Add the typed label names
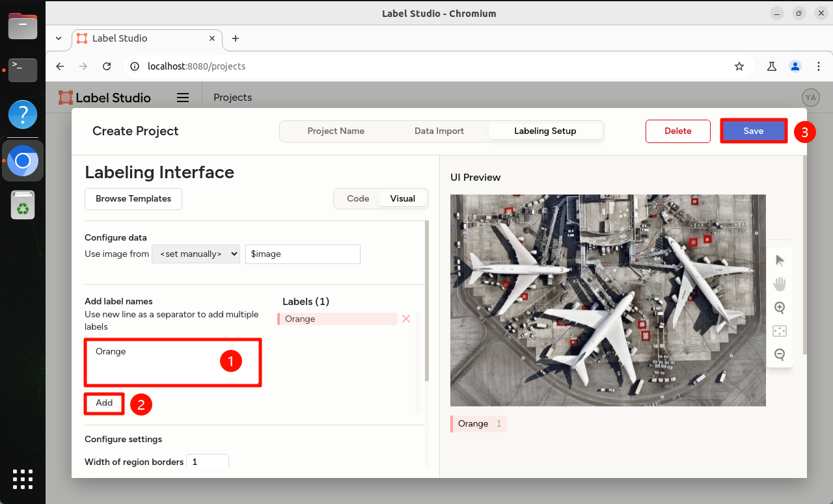This screenshot has width=833, height=504. click(x=104, y=403)
